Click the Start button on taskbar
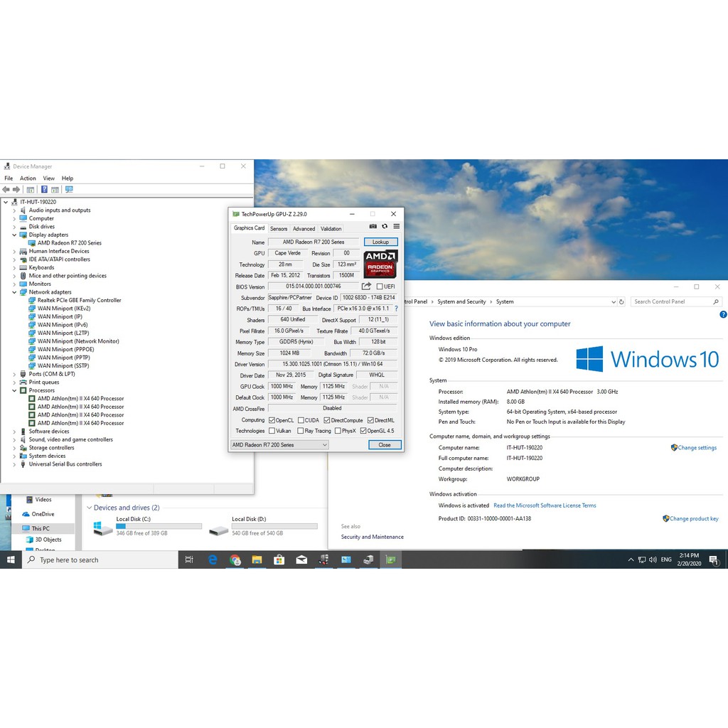This screenshot has height=728, width=728. point(11,560)
